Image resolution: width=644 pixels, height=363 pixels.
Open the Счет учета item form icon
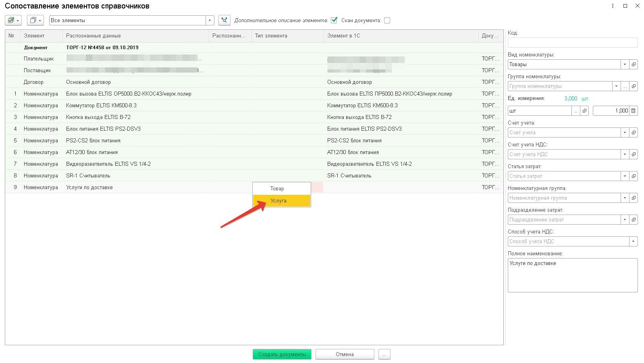point(634,132)
